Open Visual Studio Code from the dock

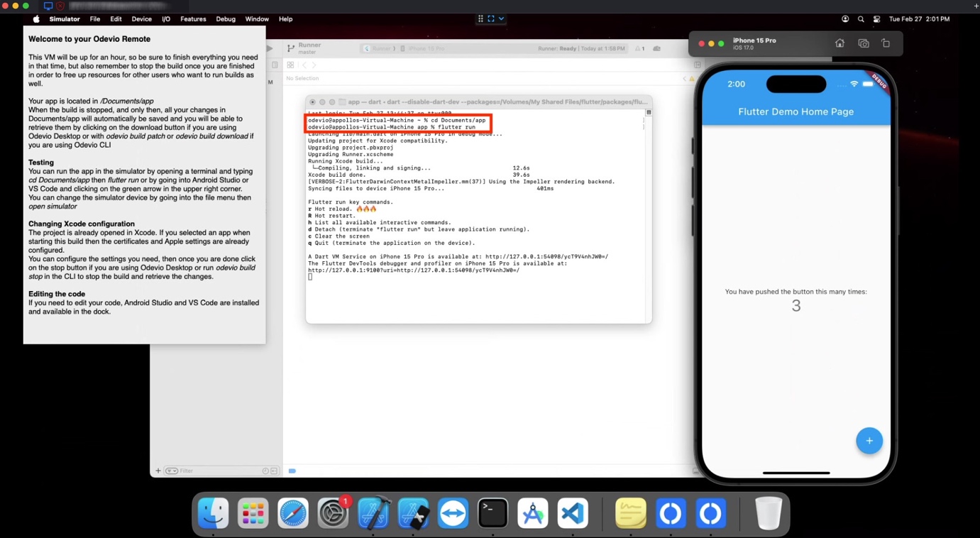(573, 513)
